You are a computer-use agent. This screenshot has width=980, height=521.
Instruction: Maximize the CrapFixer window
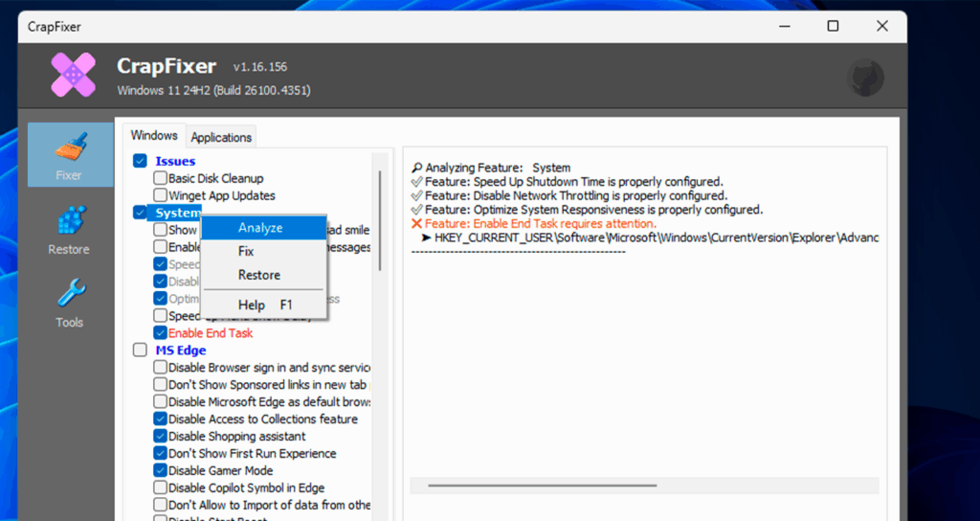833,26
